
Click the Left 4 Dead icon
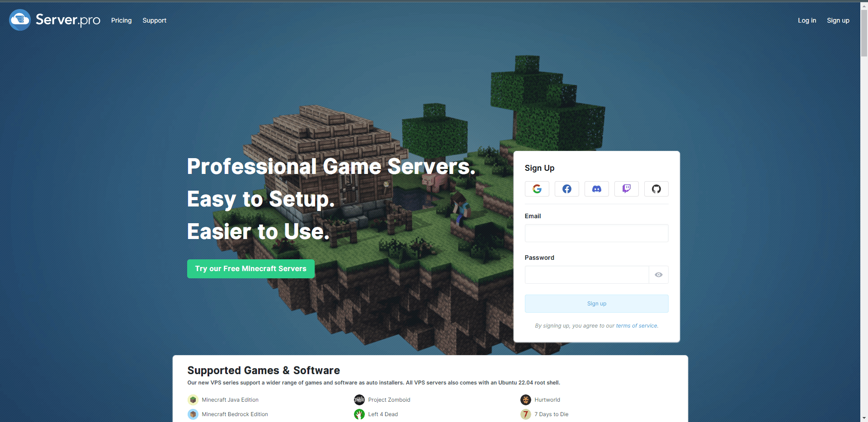(x=359, y=414)
